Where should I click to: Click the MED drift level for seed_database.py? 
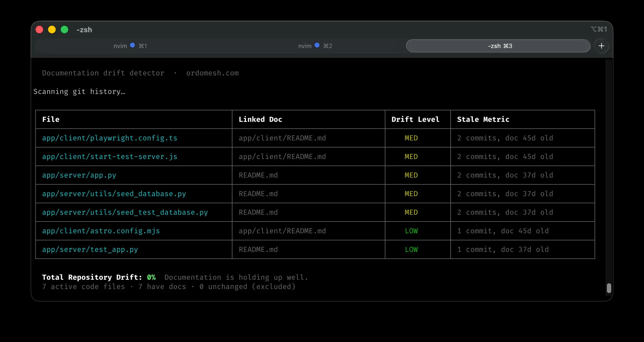[x=411, y=194]
